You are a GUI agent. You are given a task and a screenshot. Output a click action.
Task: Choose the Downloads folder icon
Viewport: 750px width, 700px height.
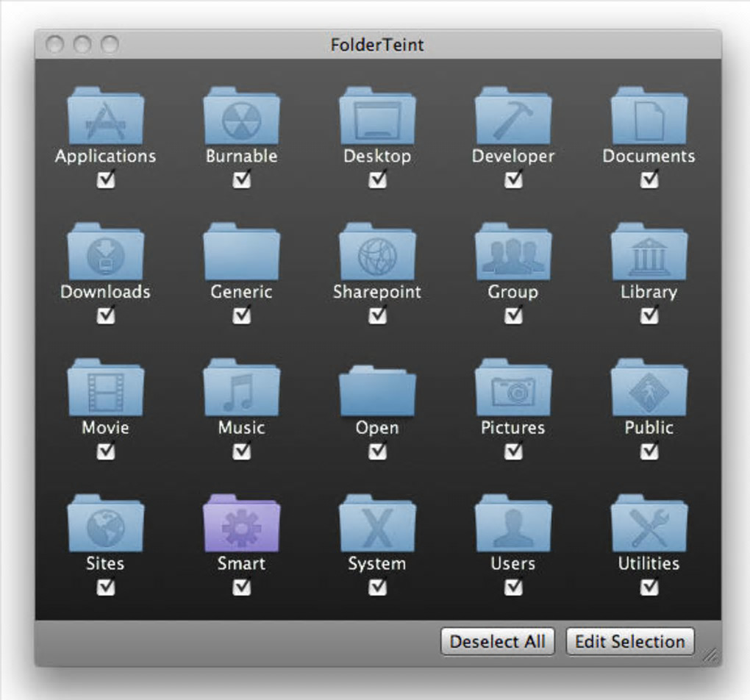click(105, 251)
